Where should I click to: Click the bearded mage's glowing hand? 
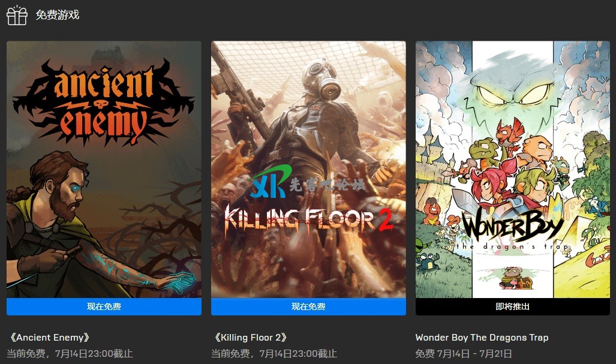coord(181,282)
